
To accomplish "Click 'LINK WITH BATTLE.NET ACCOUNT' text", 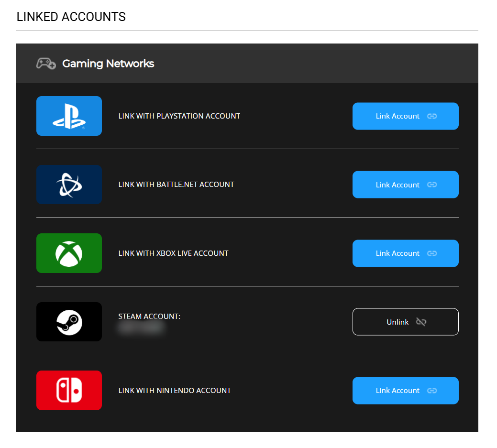I will tap(176, 185).
